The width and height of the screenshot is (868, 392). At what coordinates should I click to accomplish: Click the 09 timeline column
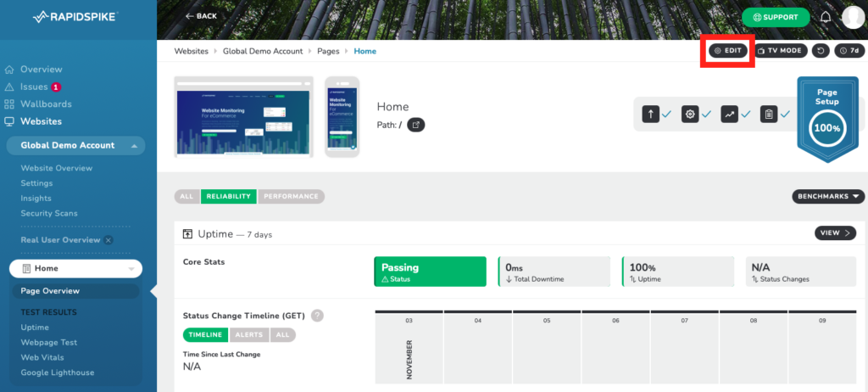point(822,347)
